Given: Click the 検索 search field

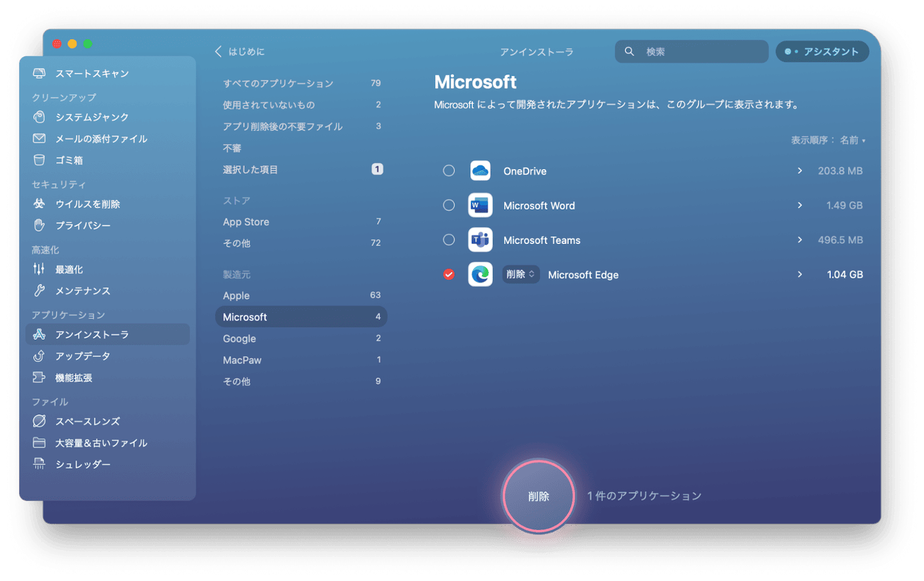Looking at the screenshot, I should (x=692, y=52).
